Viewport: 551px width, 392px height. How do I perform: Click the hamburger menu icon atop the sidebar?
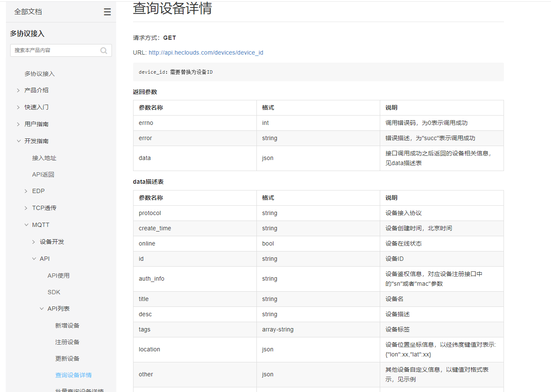[107, 11]
